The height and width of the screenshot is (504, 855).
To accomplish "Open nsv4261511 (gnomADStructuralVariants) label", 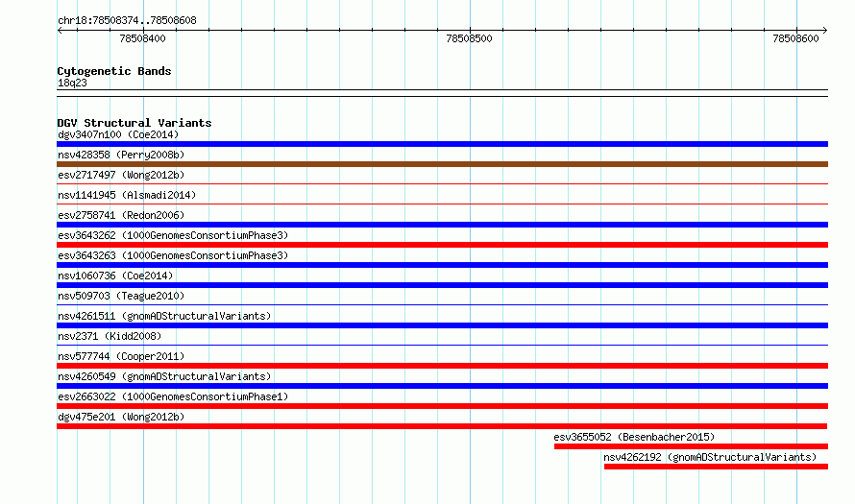I will (x=164, y=316).
